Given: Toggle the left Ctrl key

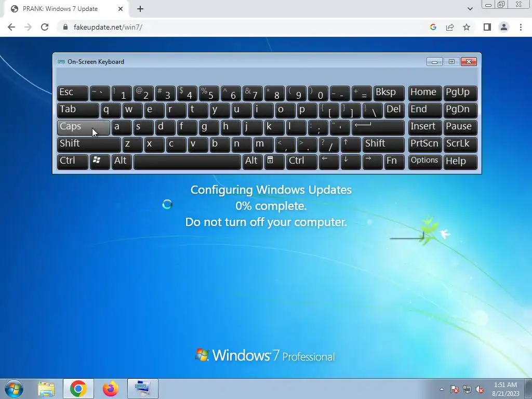Looking at the screenshot, I should tap(73, 162).
